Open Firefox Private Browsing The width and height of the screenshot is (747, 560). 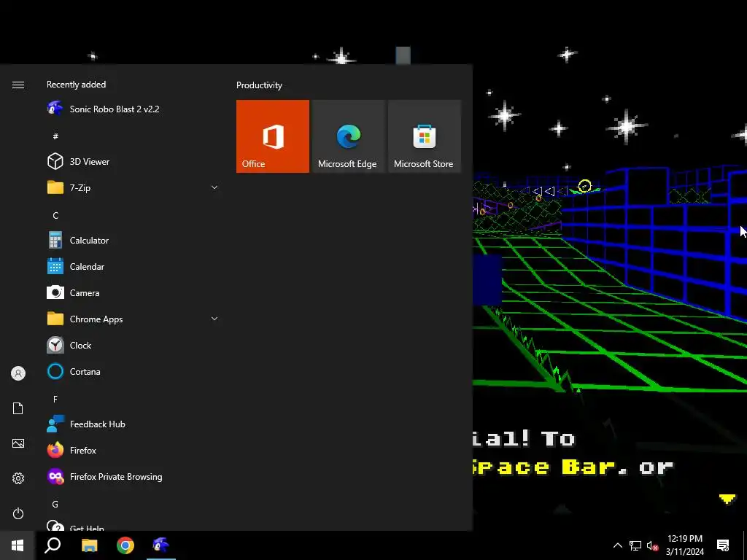(x=133, y=477)
